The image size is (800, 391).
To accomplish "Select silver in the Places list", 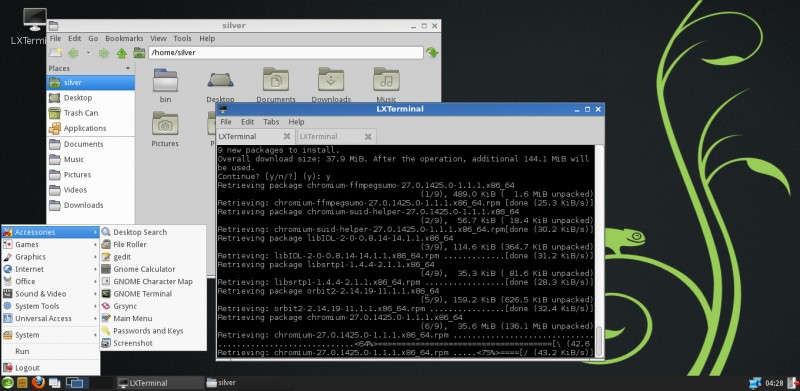I will pyautogui.click(x=91, y=83).
